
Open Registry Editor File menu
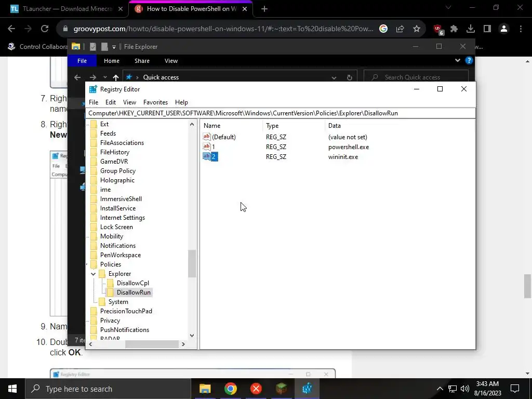pyautogui.click(x=94, y=102)
